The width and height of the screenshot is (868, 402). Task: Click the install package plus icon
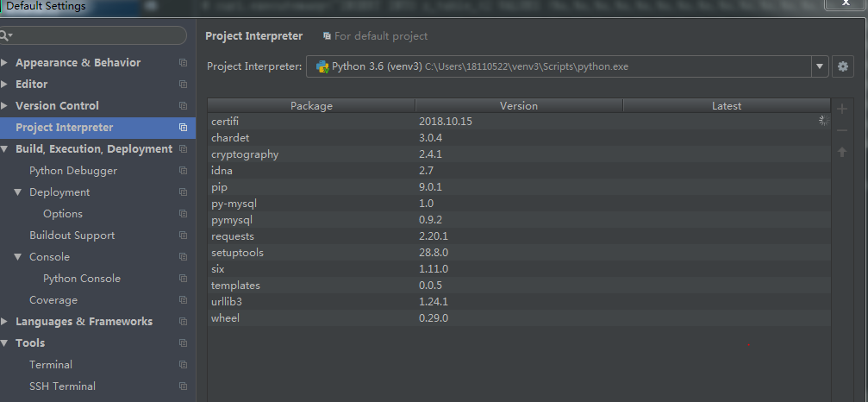coord(842,109)
